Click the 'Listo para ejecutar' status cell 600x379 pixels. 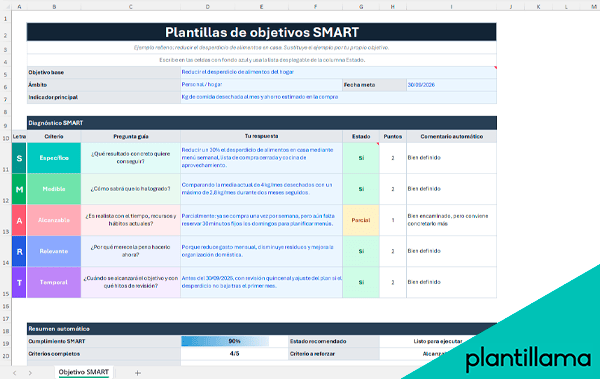[x=438, y=341]
